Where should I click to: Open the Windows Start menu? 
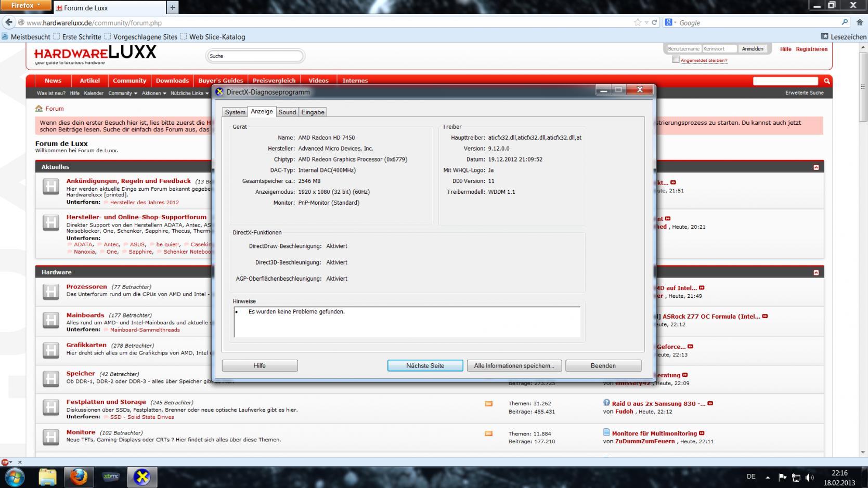[14, 477]
